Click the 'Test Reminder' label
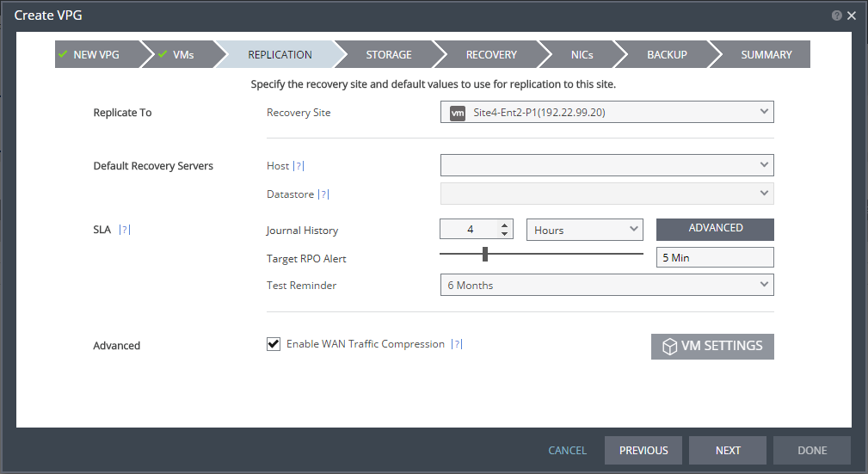 (301, 286)
